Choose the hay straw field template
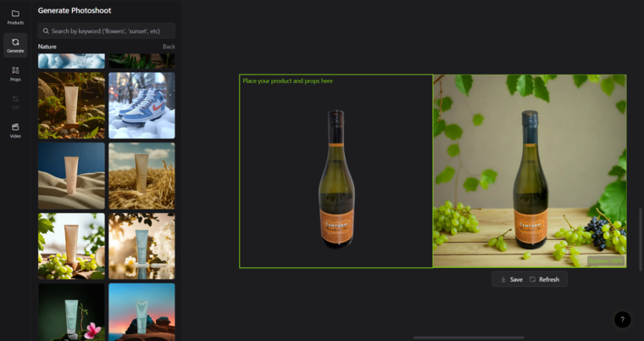 (142, 176)
